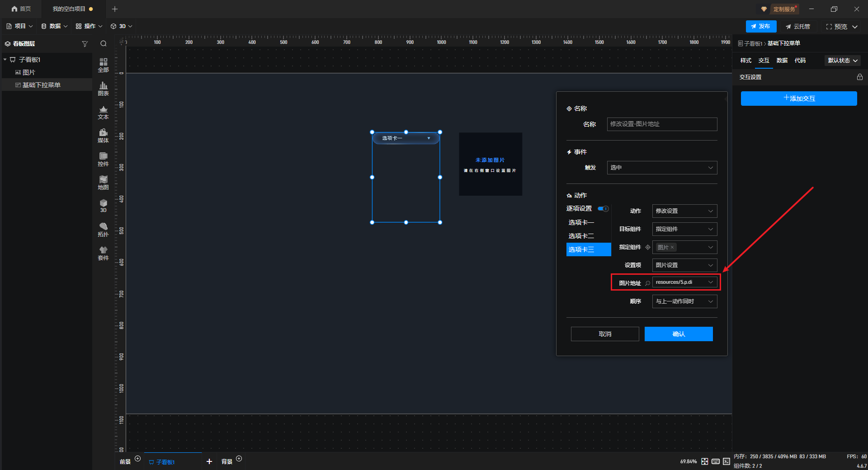Select the 图片 layer in the tree
Viewport: 868px width, 470px height.
(x=28, y=72)
